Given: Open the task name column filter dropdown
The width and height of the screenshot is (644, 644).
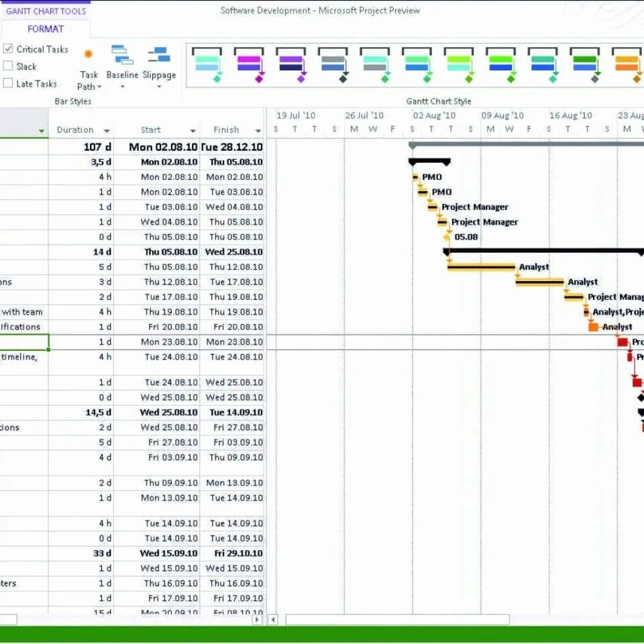Looking at the screenshot, I should tap(42, 131).
